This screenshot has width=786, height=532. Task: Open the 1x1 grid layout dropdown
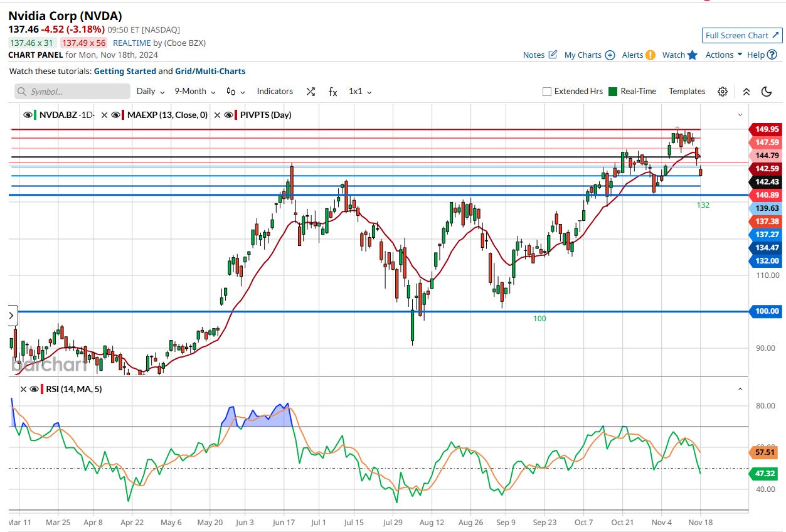tap(360, 91)
